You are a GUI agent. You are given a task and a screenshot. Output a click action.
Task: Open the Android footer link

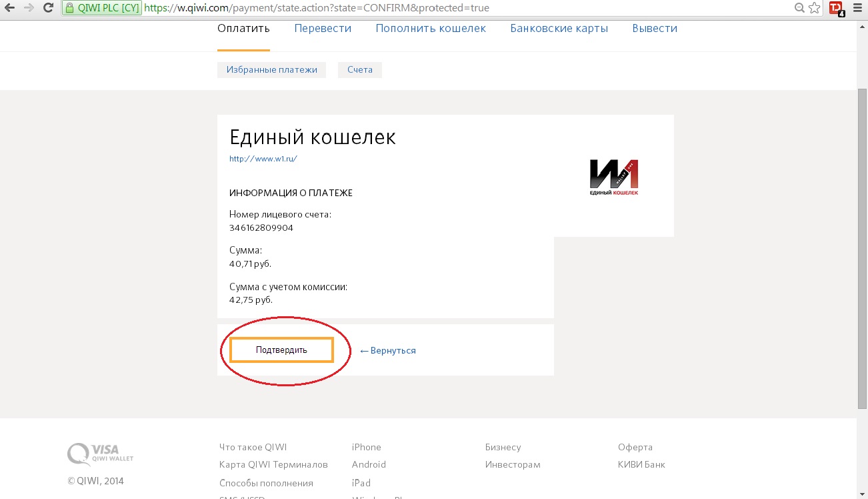[369, 464]
